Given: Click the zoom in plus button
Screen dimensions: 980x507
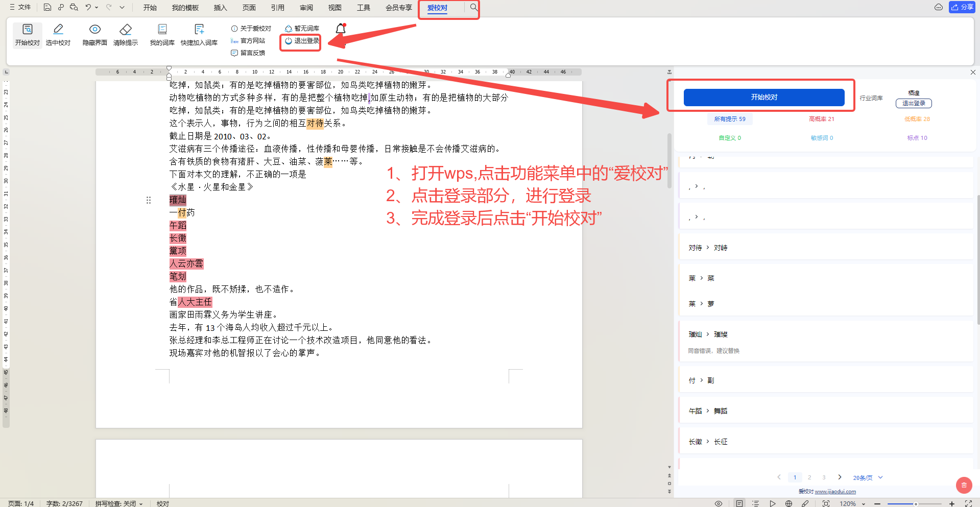Looking at the screenshot, I should [x=952, y=503].
